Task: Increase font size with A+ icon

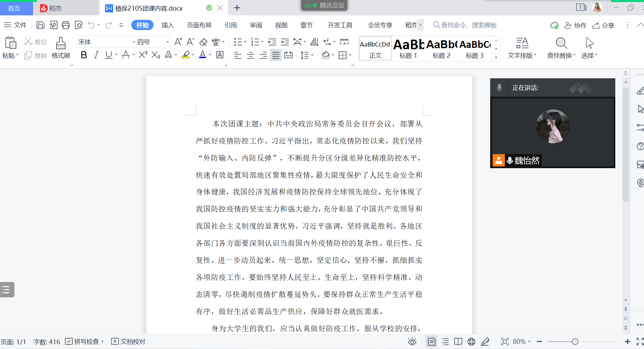Action: pyautogui.click(x=178, y=42)
